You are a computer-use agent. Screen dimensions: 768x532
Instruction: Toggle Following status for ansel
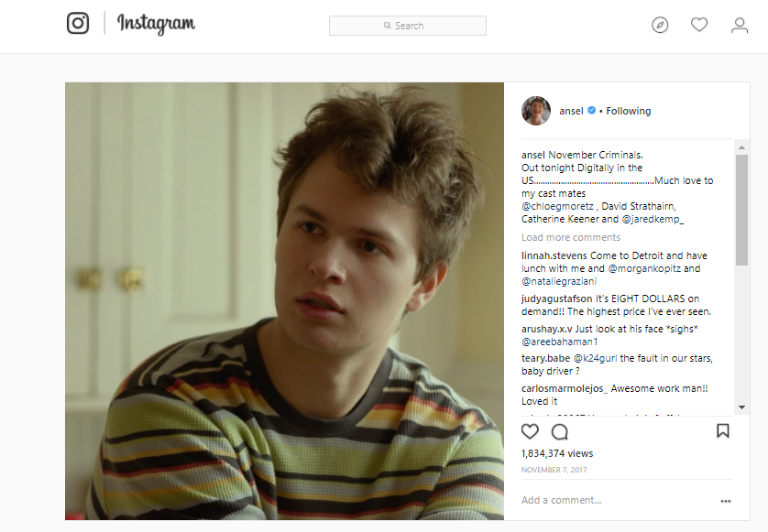pos(629,111)
